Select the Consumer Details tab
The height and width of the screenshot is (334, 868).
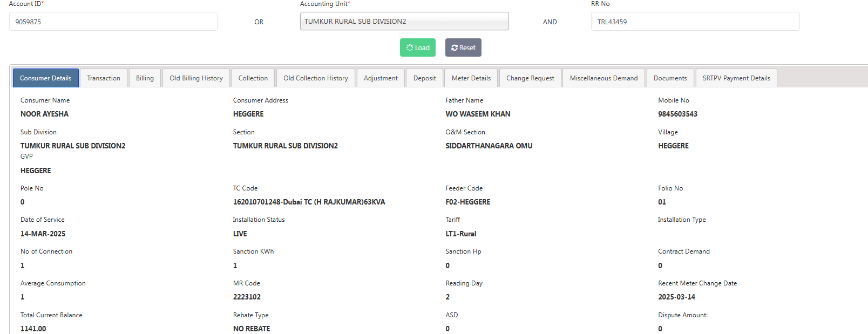[x=46, y=78]
